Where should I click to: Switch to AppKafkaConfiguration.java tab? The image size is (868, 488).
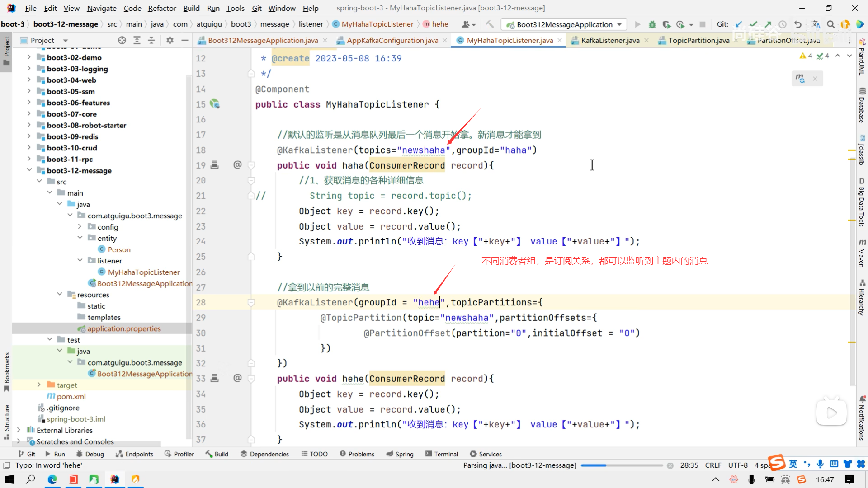click(392, 40)
